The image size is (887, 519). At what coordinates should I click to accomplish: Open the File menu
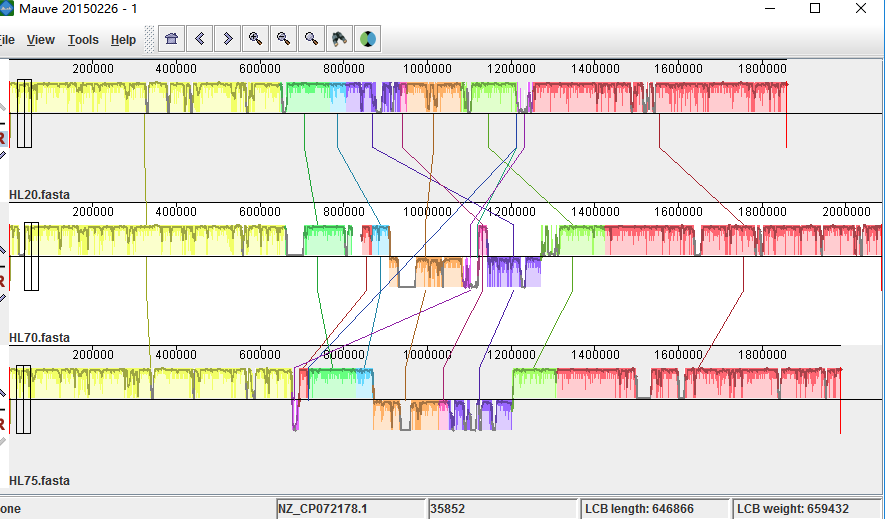[x=7, y=40]
